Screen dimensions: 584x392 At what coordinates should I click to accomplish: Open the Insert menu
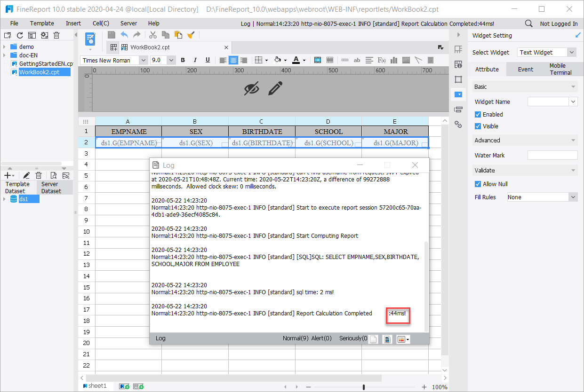73,24
